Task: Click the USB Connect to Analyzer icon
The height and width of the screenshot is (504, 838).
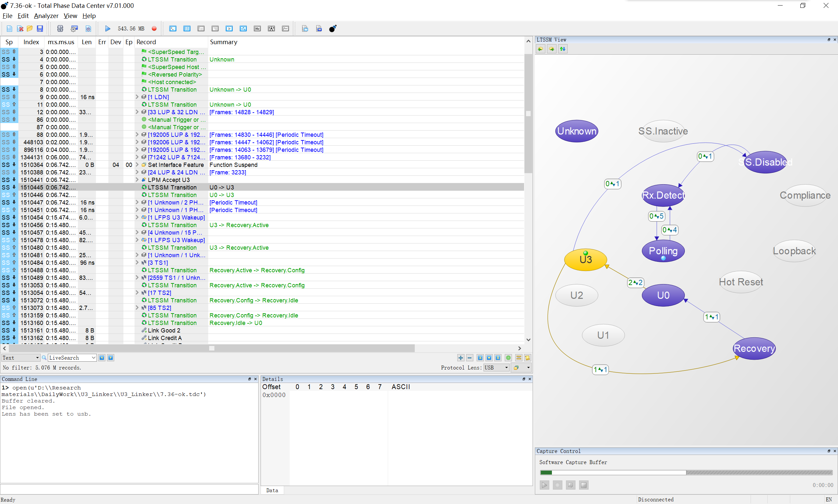Action: [60, 28]
